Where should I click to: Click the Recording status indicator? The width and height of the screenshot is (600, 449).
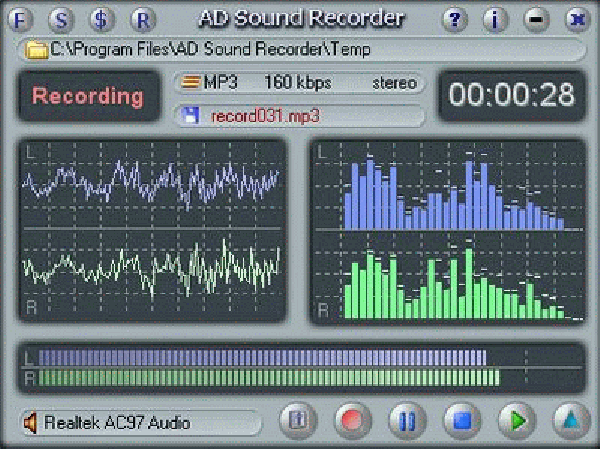click(x=89, y=96)
